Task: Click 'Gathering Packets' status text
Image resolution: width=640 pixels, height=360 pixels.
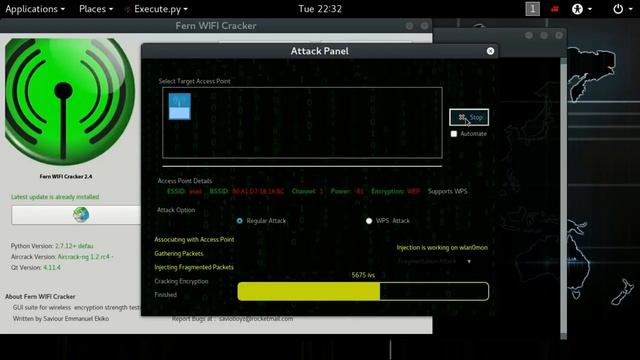Action: 179,253
